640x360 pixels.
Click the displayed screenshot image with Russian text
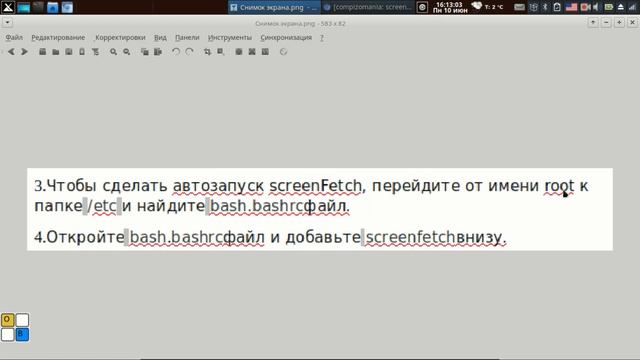tap(320, 209)
